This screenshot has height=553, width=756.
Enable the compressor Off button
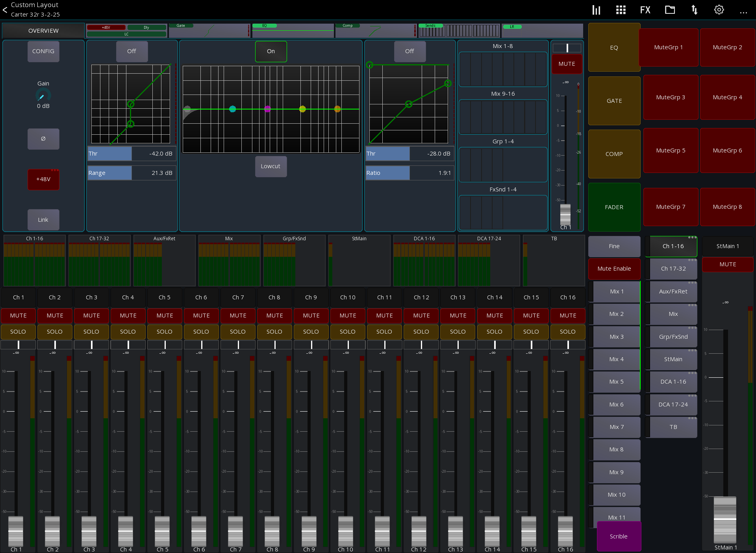(x=410, y=51)
